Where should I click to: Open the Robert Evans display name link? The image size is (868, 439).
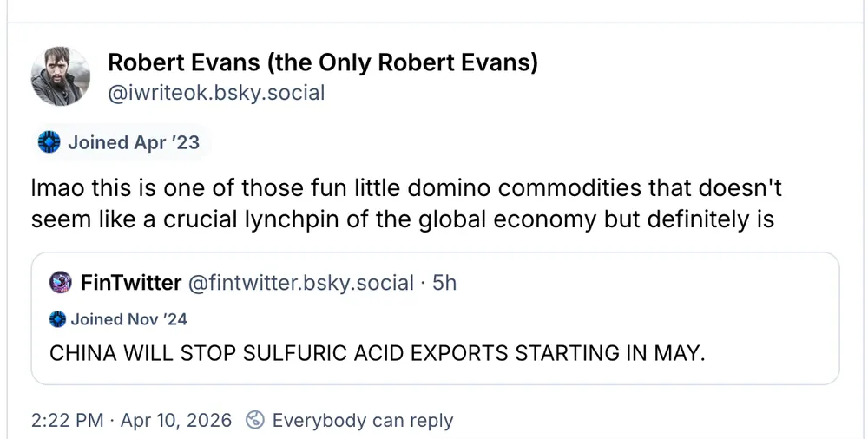[182, 62]
